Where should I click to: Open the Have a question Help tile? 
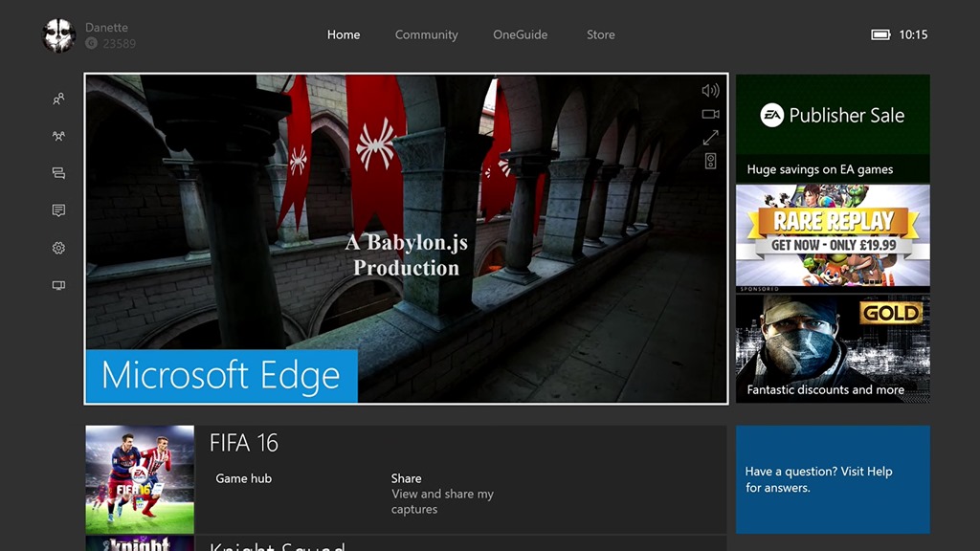click(833, 480)
